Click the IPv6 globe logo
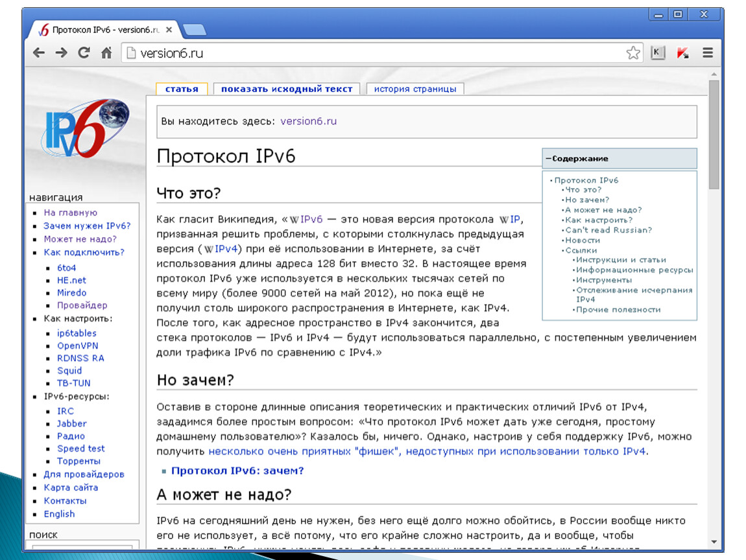746x560 pixels. pyautogui.click(x=84, y=128)
